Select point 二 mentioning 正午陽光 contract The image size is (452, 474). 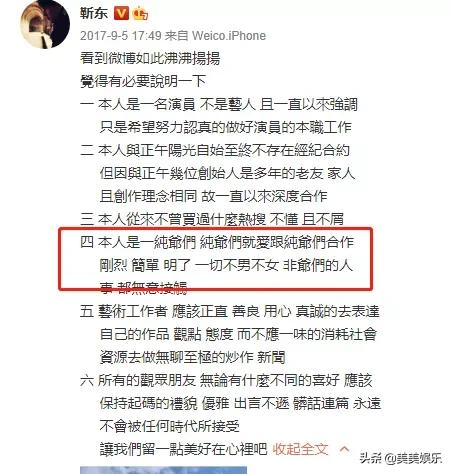(217, 173)
